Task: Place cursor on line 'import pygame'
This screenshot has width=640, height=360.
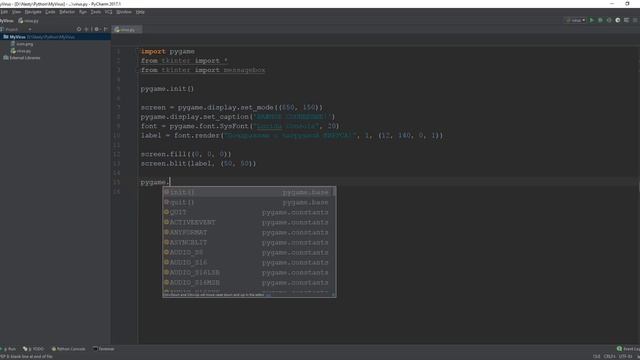Action: [x=168, y=51]
